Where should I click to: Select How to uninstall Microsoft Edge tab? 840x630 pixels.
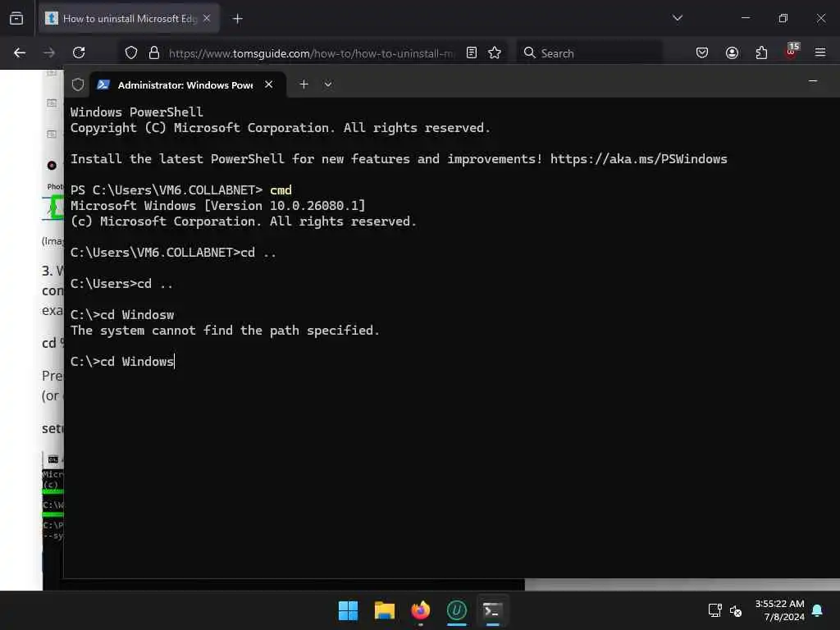[x=129, y=19]
